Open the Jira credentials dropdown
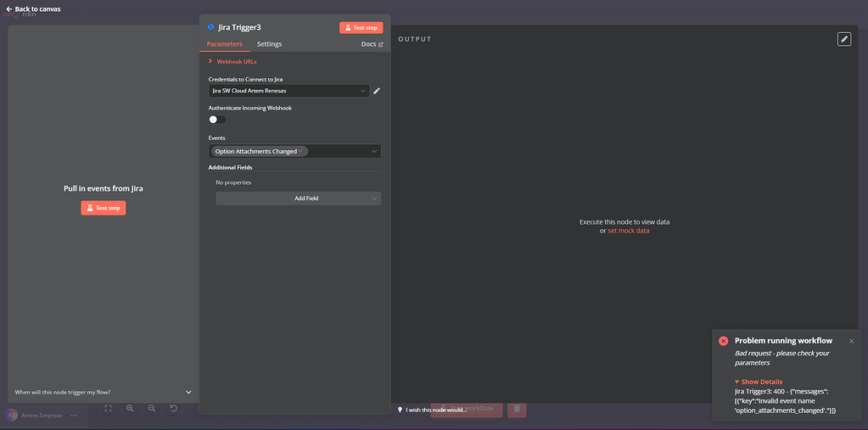868x430 pixels. coord(363,91)
